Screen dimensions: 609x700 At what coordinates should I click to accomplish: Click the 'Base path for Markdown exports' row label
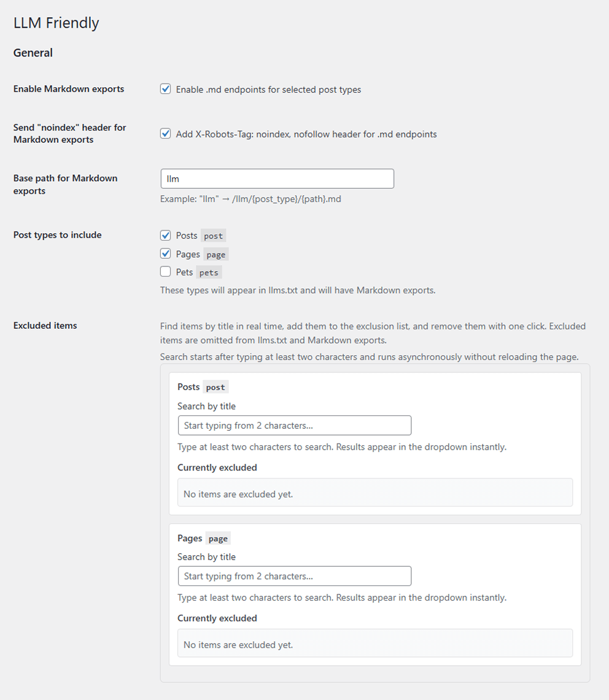point(65,185)
